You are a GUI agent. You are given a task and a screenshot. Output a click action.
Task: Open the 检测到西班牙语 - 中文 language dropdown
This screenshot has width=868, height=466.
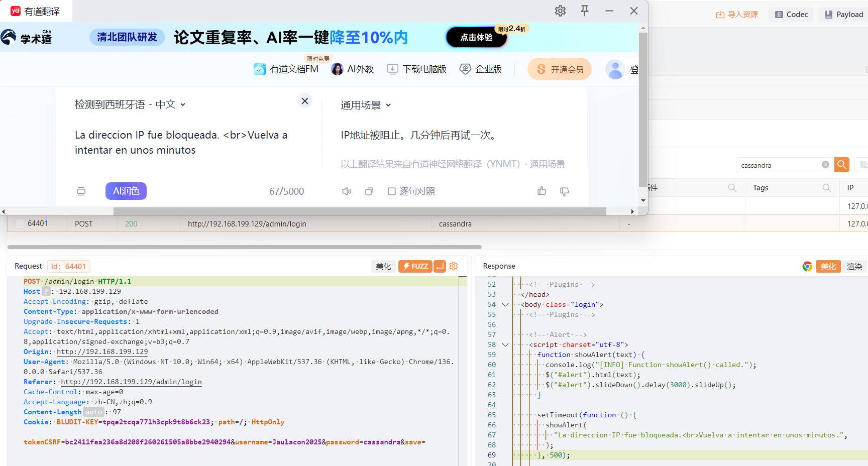click(x=131, y=104)
